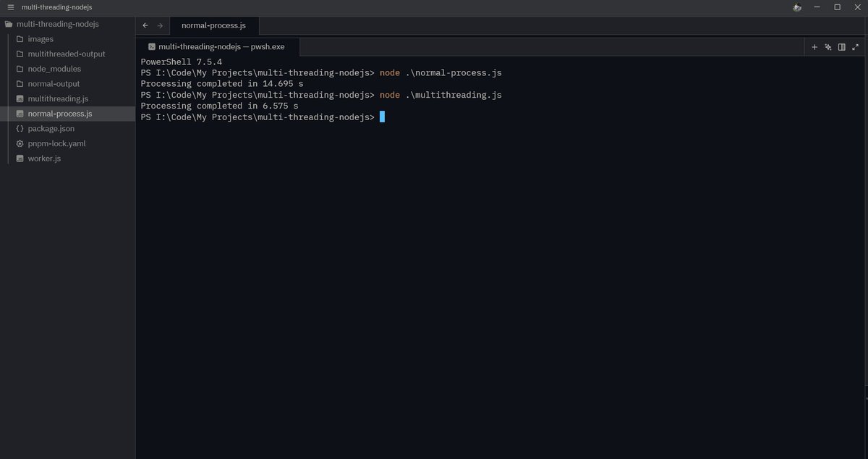868x459 pixels.
Task: Split the terminal pane
Action: (842, 47)
